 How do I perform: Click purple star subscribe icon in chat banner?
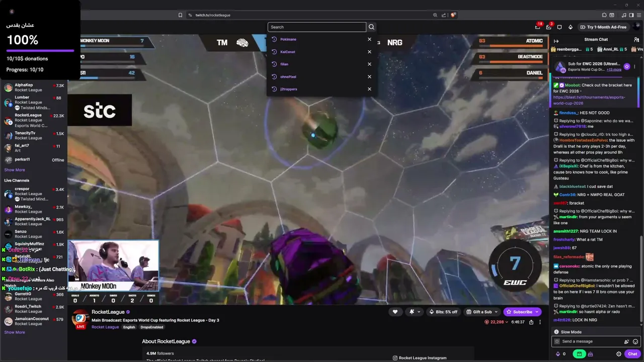(626, 66)
